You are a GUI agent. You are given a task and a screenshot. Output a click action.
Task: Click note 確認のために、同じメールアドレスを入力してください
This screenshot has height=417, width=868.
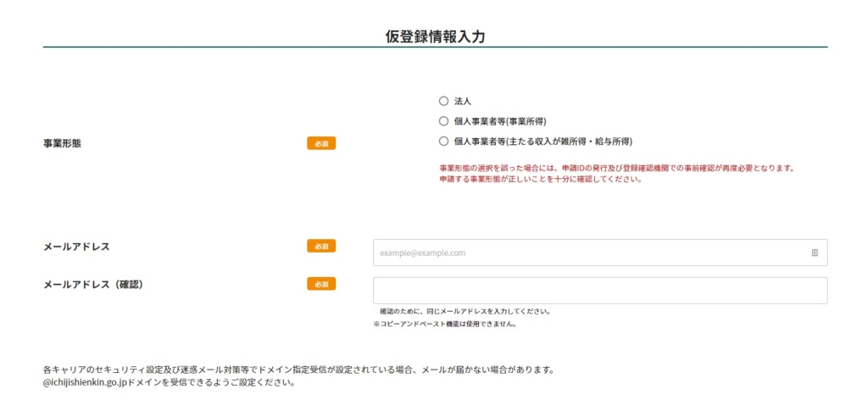pos(465,311)
